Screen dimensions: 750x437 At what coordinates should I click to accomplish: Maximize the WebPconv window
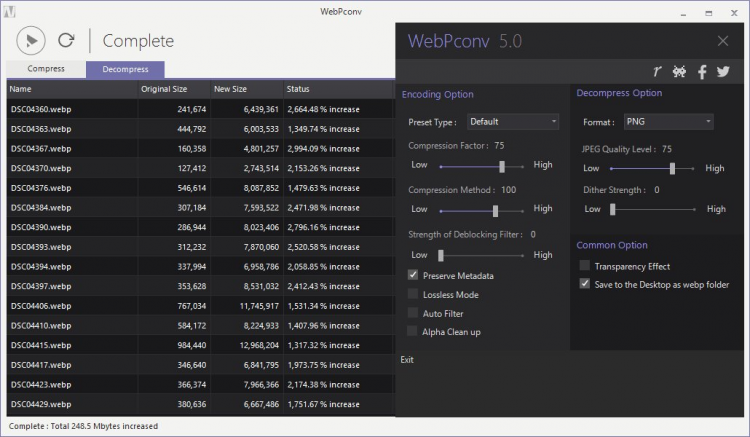tap(708, 13)
